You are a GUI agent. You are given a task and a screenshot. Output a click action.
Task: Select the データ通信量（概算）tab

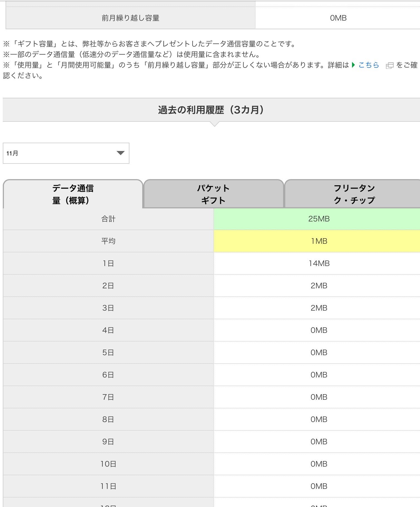click(73, 194)
